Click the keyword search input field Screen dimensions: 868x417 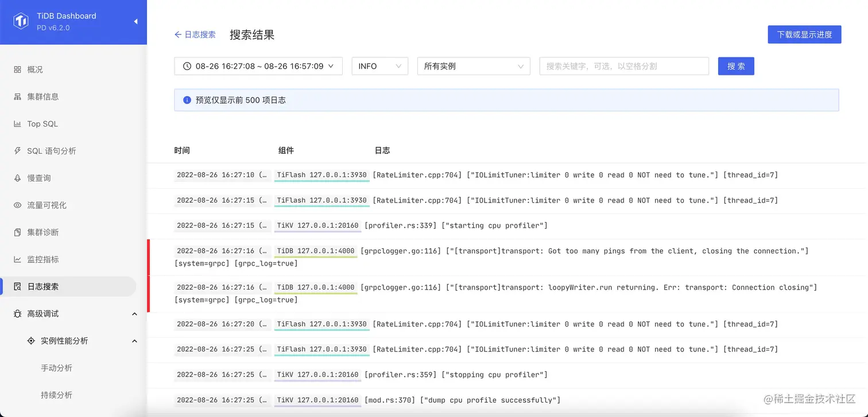coord(624,66)
